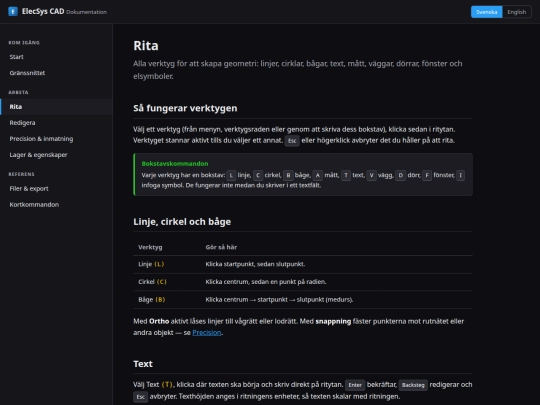
Task: Click the D key badge for dörr
Action: [x=401, y=175]
